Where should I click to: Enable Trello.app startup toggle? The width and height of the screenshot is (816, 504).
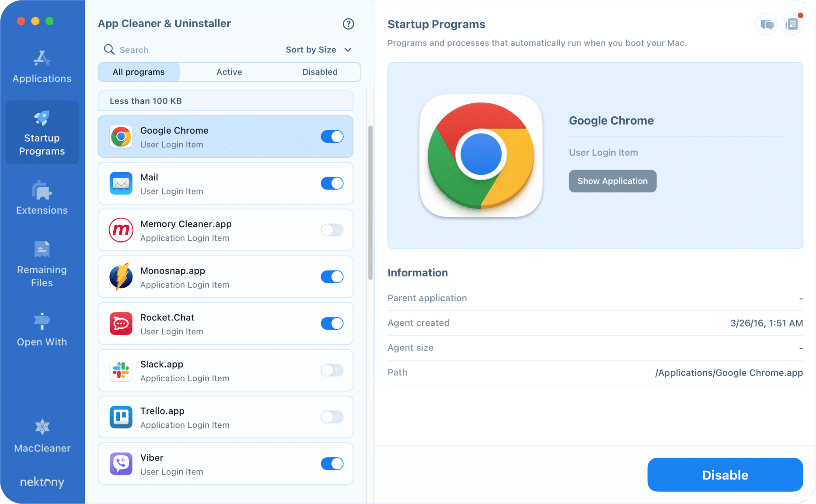coord(332,417)
